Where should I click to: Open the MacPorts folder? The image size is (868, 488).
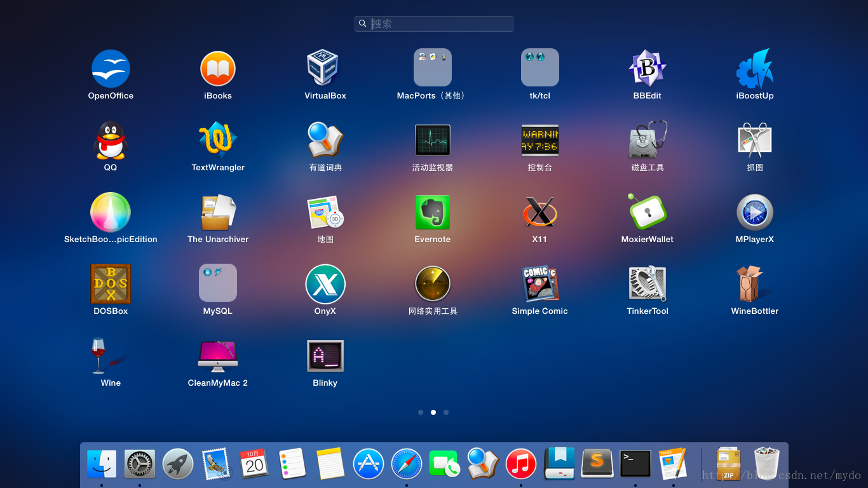433,67
